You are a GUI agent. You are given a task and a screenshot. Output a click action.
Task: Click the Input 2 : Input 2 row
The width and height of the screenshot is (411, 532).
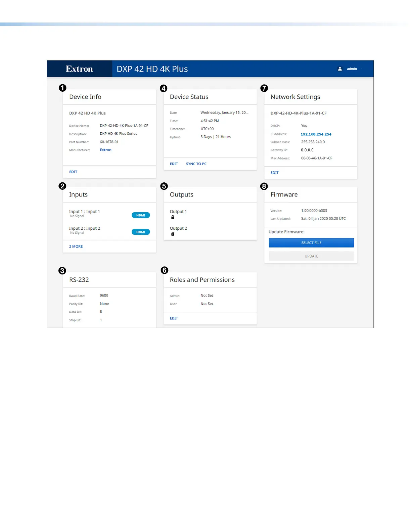109,231
